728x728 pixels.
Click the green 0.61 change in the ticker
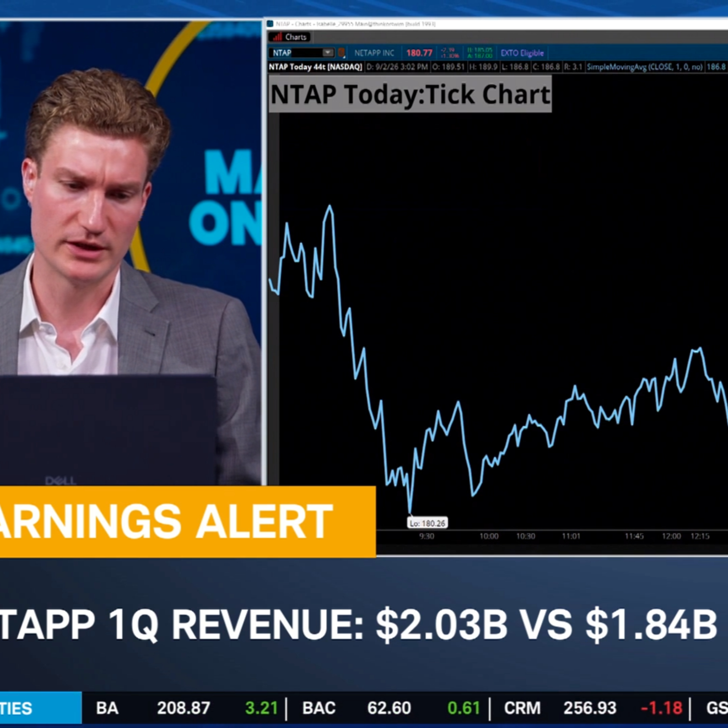click(x=464, y=708)
